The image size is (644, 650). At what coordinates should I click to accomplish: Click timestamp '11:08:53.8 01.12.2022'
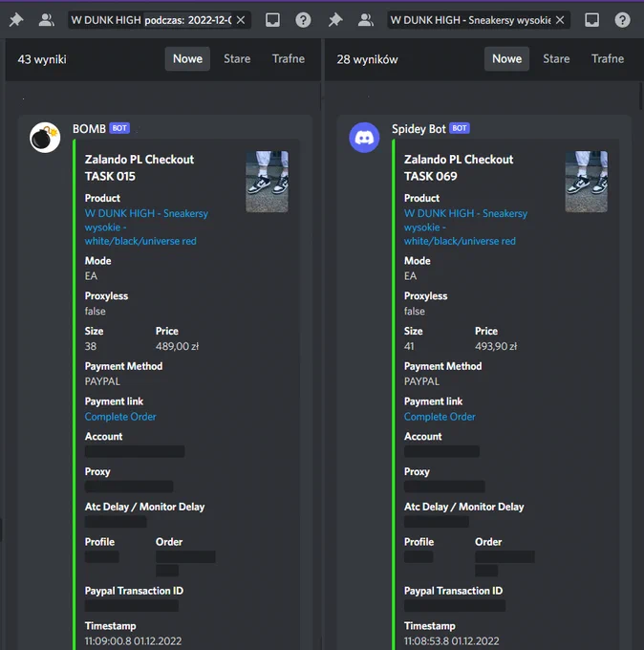coord(452,640)
